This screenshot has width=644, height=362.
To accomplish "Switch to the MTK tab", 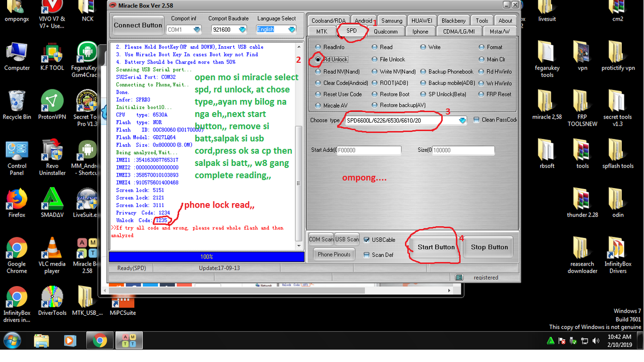I will tap(321, 31).
